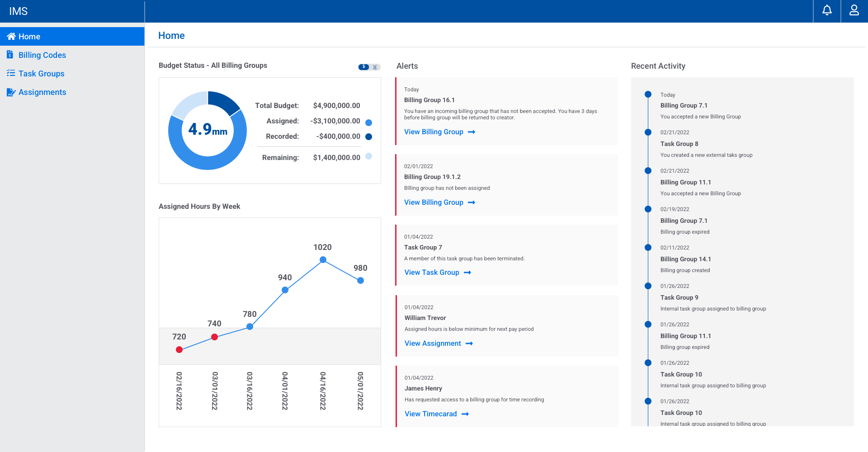Click the Task Groups list icon

(11, 73)
